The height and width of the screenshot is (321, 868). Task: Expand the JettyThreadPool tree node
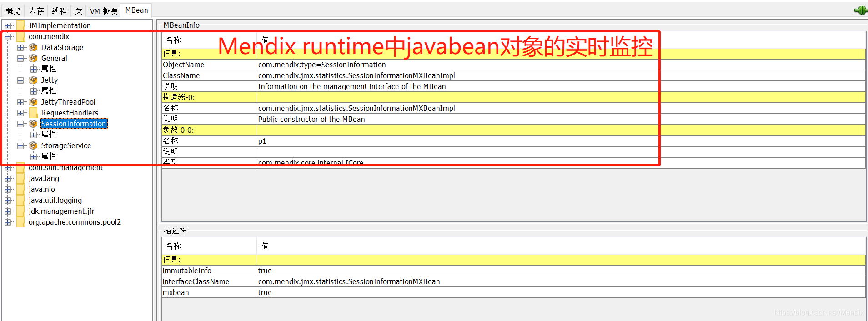point(20,102)
